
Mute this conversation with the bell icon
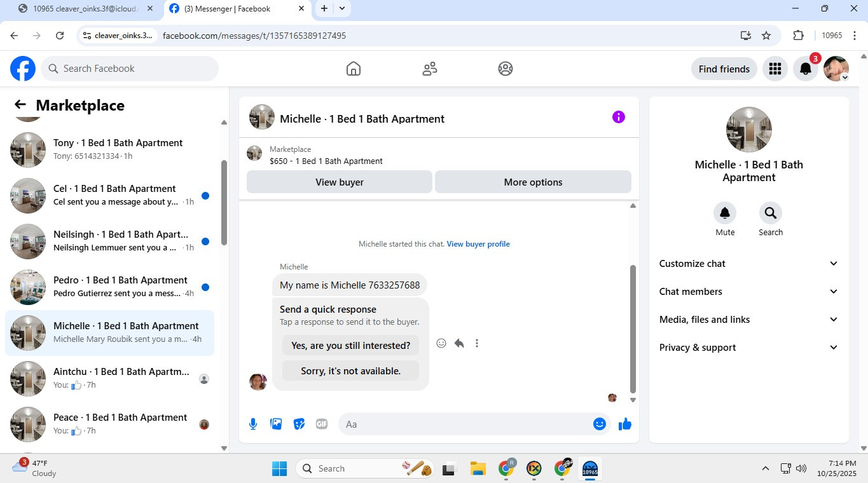click(725, 213)
